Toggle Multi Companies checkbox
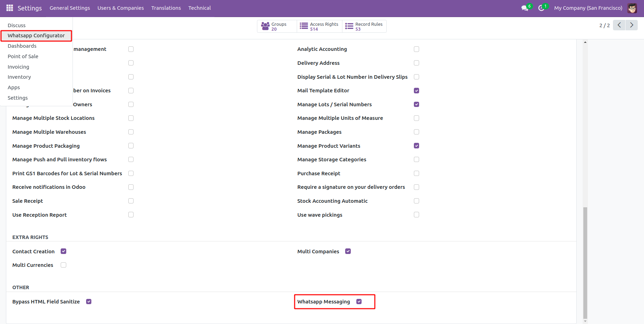 coord(348,251)
